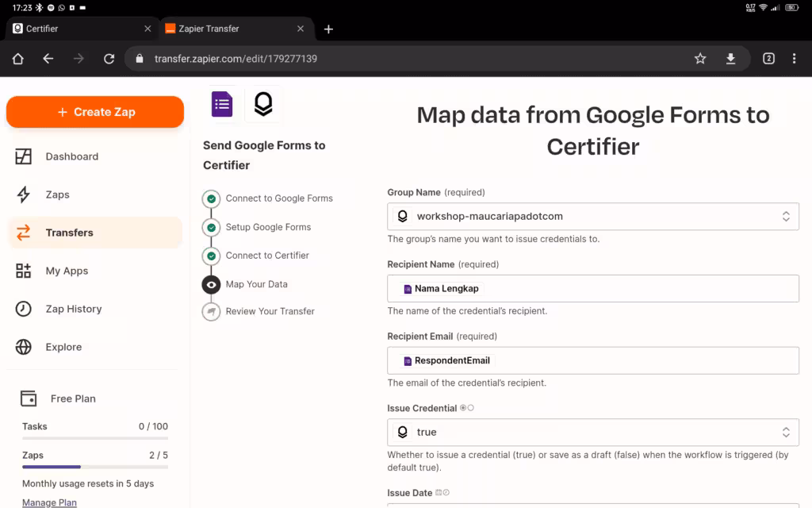Open the browser downloads icon
Screen dimensions: 812x508
coord(730,59)
